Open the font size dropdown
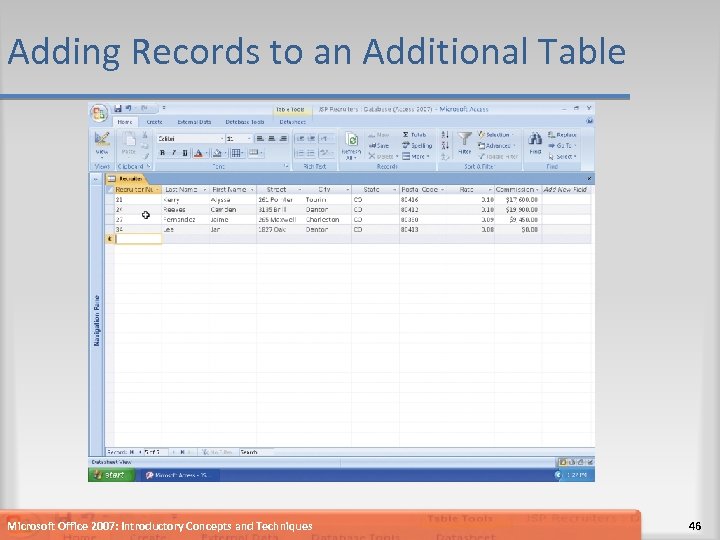This screenshot has width=720, height=540. pos(249,138)
